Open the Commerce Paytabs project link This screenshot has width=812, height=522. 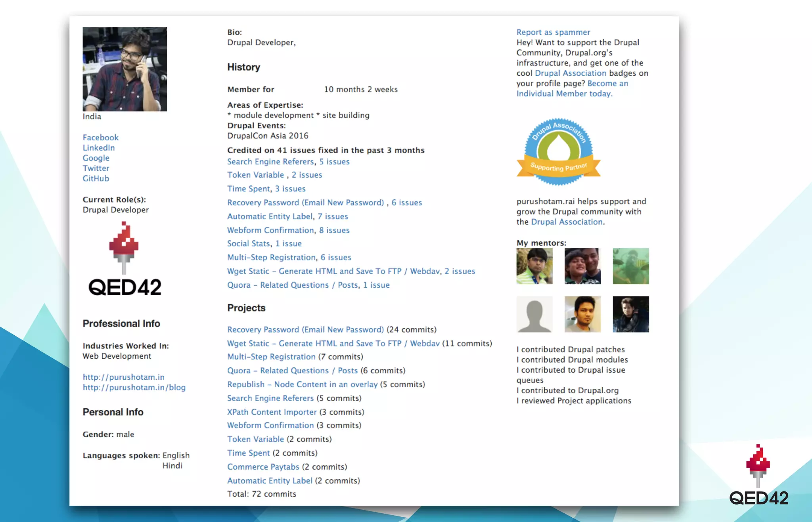pos(263,467)
